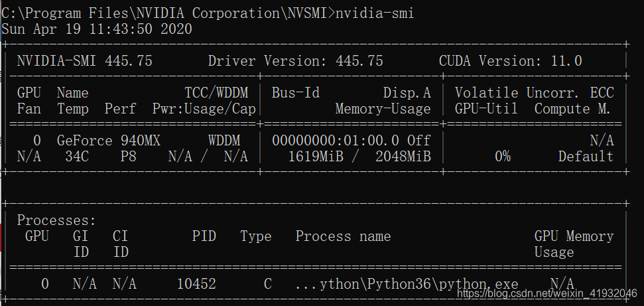Click the 34C temperature value

tap(77, 157)
